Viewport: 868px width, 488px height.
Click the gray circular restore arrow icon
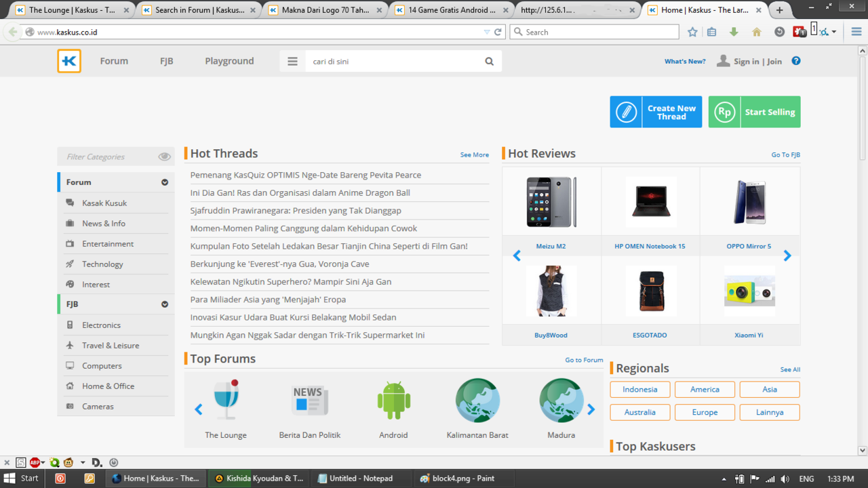(x=779, y=32)
